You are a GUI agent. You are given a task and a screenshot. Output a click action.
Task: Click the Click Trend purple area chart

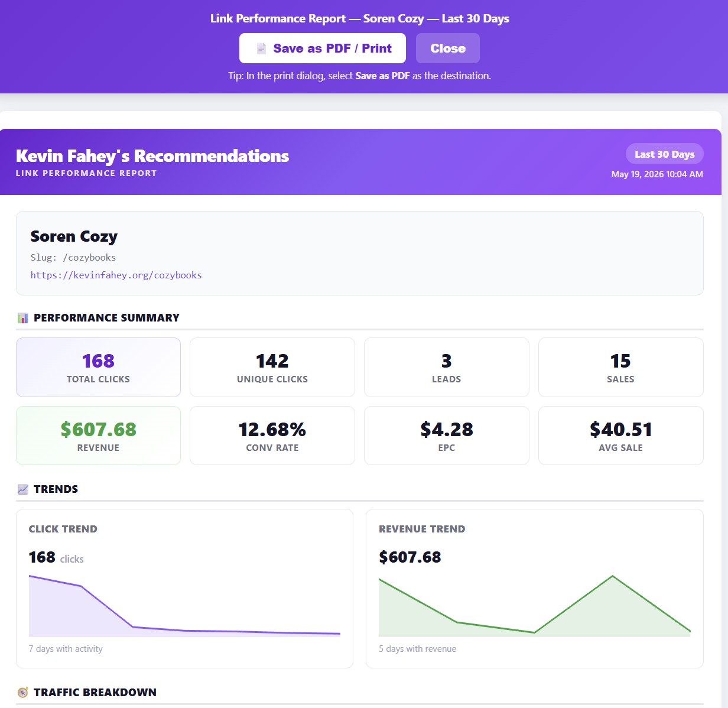[184, 606]
